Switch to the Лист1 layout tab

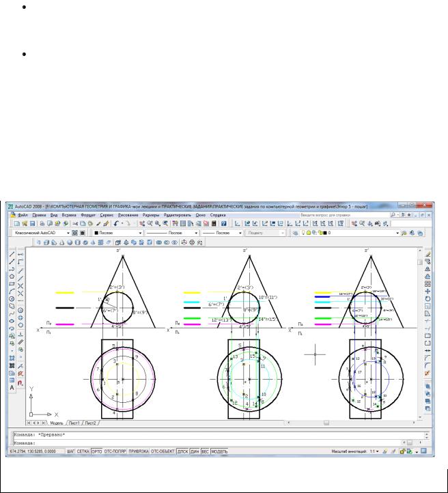click(74, 423)
